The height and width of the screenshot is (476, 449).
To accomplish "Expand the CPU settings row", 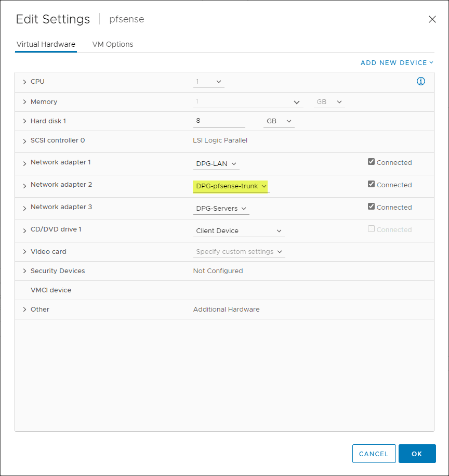I will (x=24, y=82).
